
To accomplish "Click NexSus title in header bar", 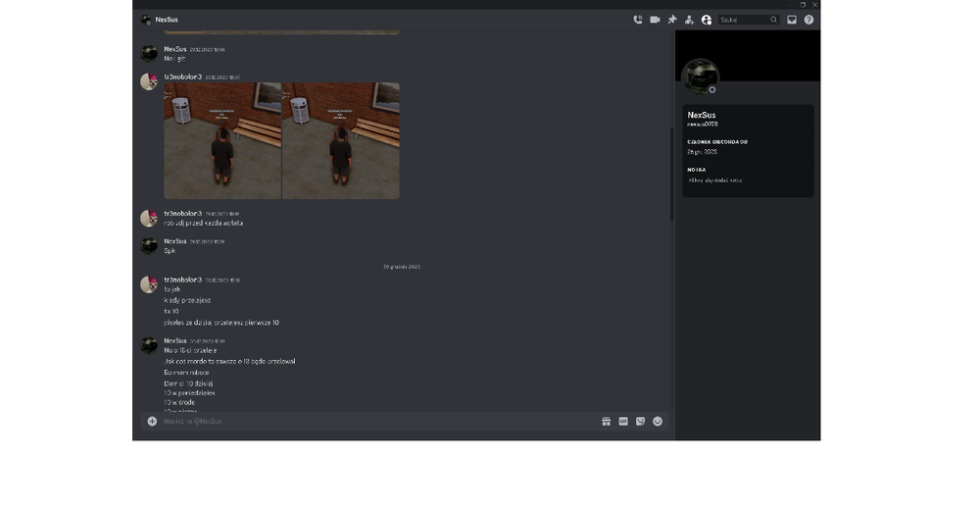I will (x=167, y=20).
